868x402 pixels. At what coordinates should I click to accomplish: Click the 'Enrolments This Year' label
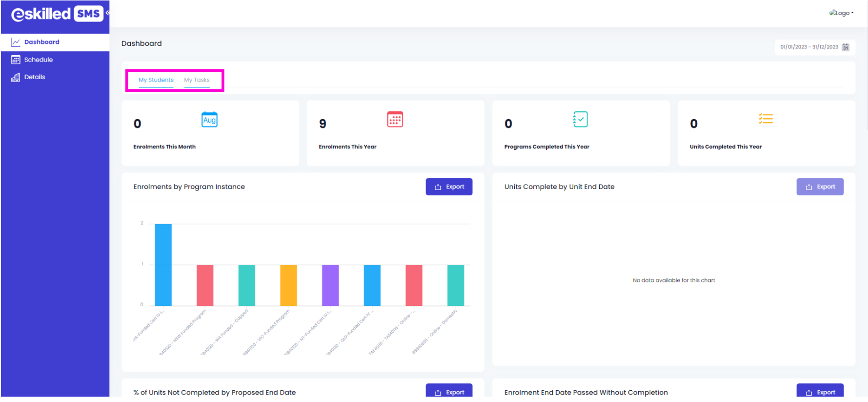[347, 147]
